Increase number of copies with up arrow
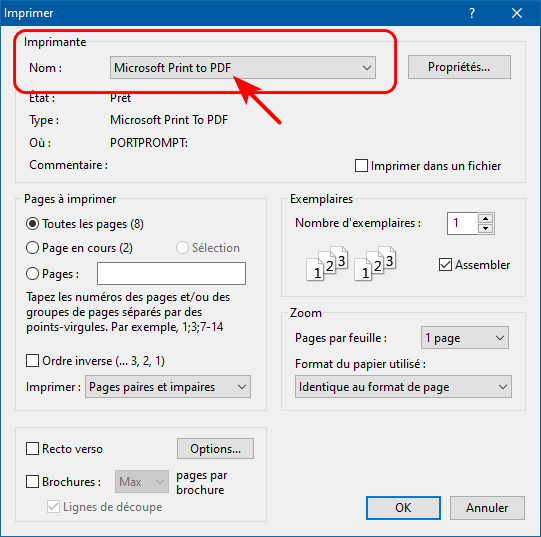Screen dimensions: 541x537 click(486, 218)
